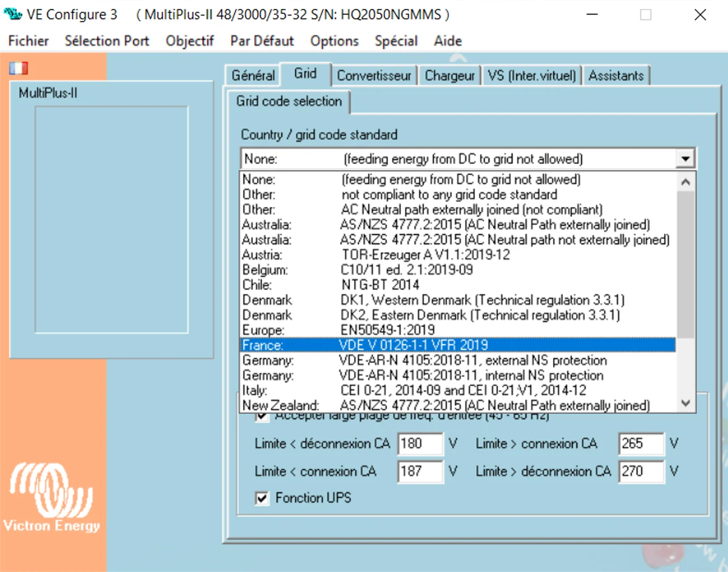
Task: Select the Grid code selection sub-tab
Action: [289, 102]
